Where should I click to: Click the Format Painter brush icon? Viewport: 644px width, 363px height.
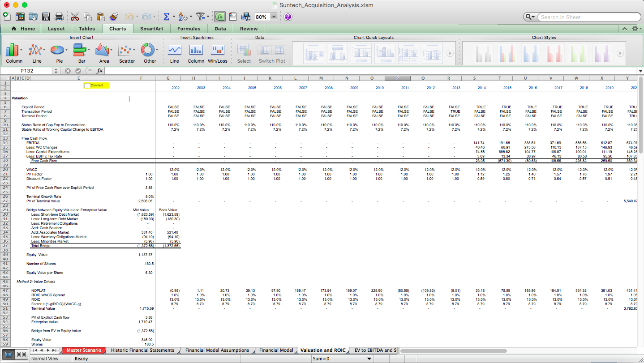[x=113, y=17]
